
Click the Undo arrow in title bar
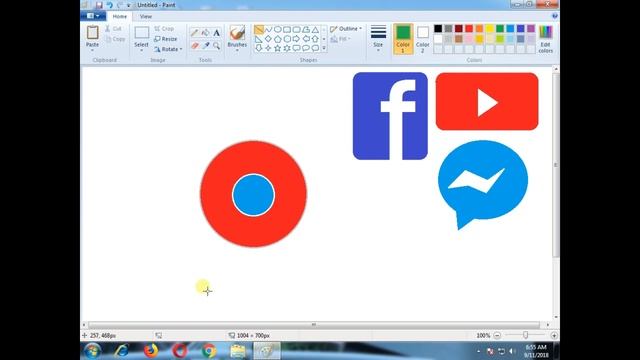point(109,5)
